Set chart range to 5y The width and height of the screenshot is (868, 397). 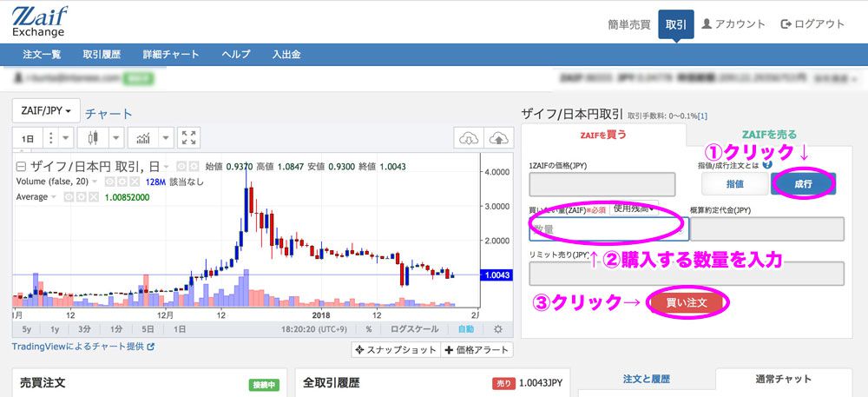(27, 329)
